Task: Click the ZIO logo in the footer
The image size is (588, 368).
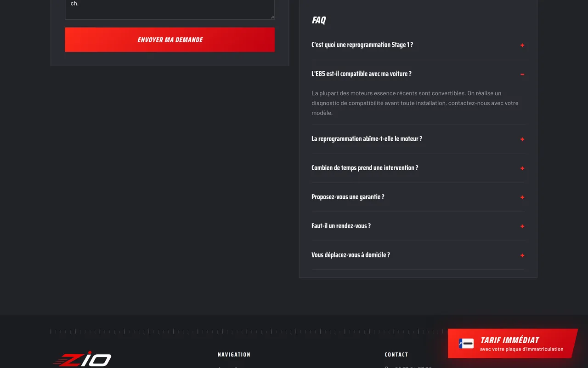Action: [x=82, y=359]
